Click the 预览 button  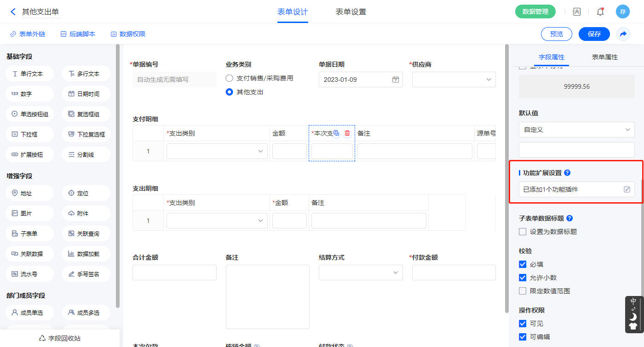point(556,34)
